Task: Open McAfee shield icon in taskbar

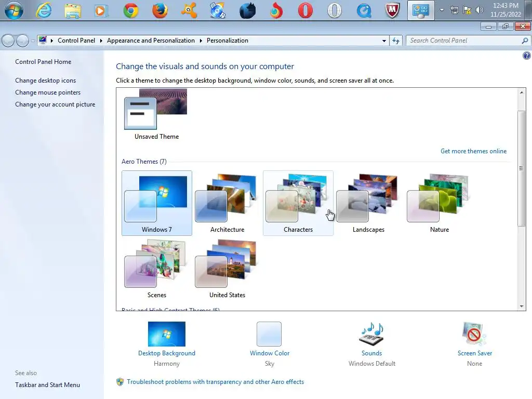Action: click(x=393, y=10)
